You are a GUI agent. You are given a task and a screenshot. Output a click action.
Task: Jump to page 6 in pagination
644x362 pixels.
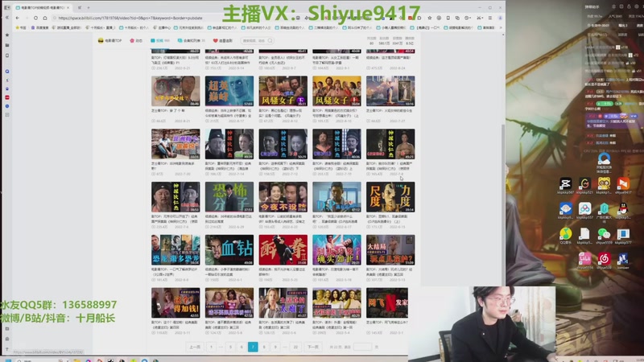tap(242, 347)
